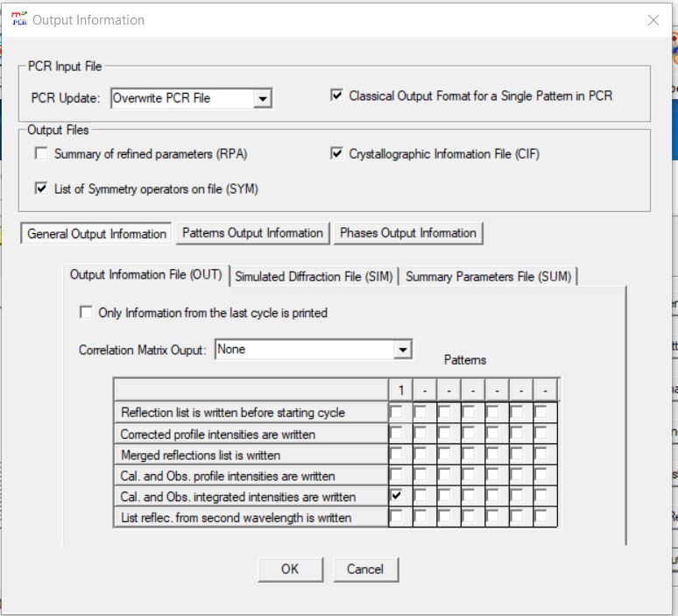Toggle List of Symmetry operators (SYM) checkbox
This screenshot has height=616, width=678.
[x=41, y=188]
